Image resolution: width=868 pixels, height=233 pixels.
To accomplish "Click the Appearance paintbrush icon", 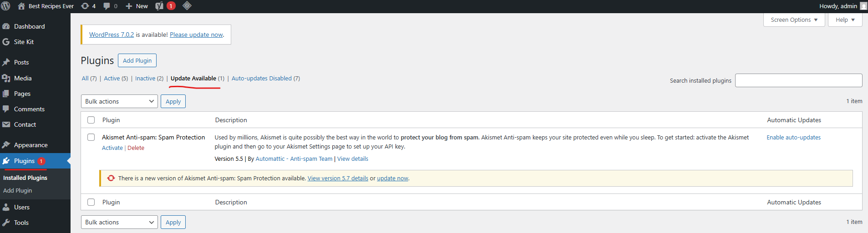I will tap(6, 145).
